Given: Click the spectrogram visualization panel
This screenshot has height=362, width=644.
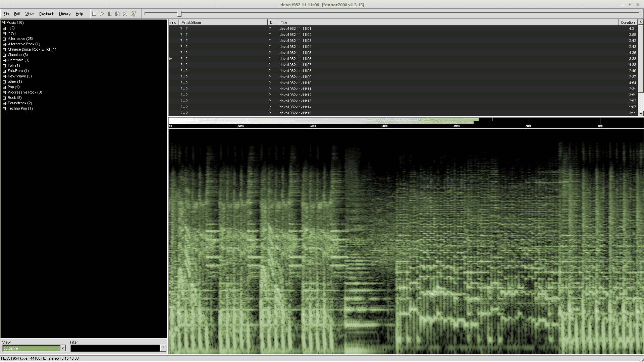Looking at the screenshot, I should pos(406,241).
